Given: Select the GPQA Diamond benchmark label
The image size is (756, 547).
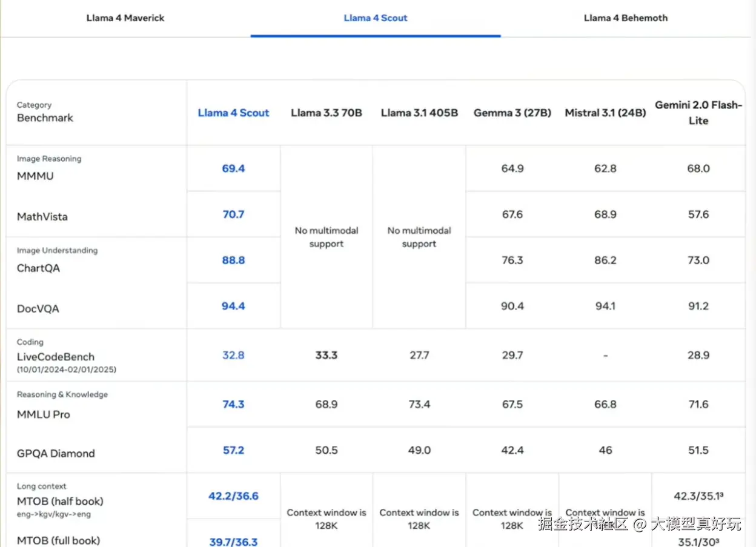Looking at the screenshot, I should pos(56,454).
